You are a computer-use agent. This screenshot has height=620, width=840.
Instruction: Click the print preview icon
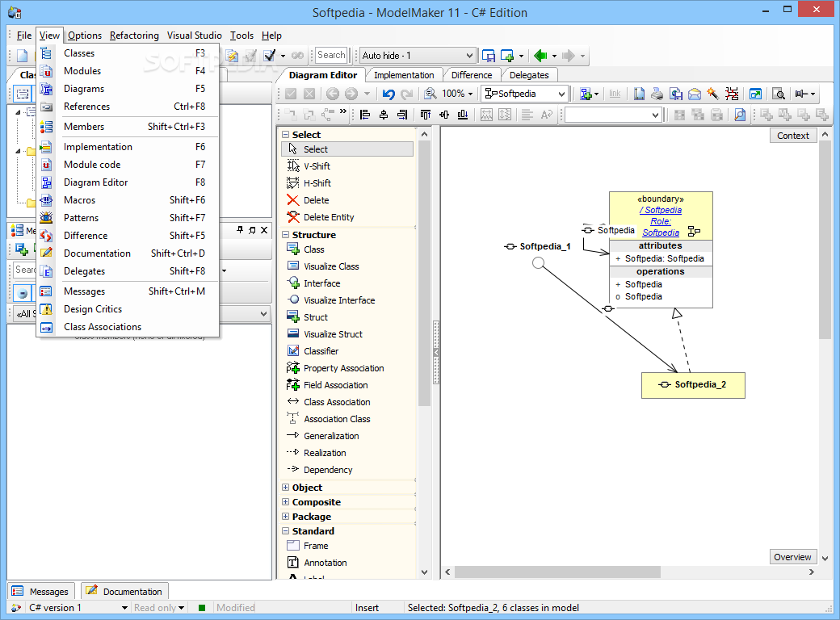779,94
